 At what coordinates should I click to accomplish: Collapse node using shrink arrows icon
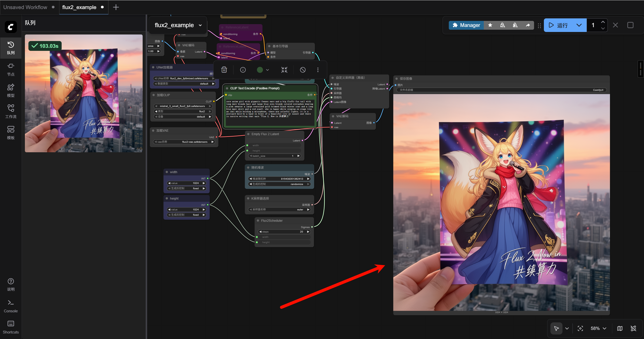click(x=284, y=70)
